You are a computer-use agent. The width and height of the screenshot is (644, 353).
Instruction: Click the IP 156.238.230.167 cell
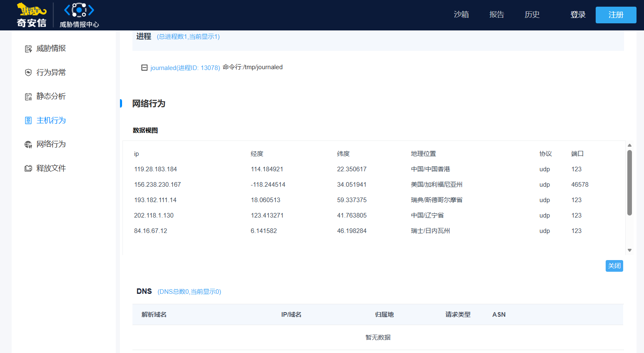[157, 185]
